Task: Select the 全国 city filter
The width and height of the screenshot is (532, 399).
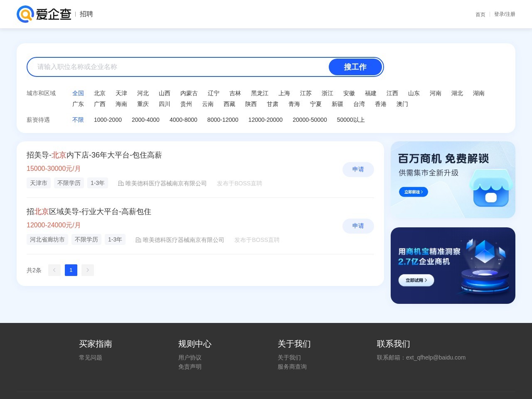Action: pyautogui.click(x=78, y=93)
